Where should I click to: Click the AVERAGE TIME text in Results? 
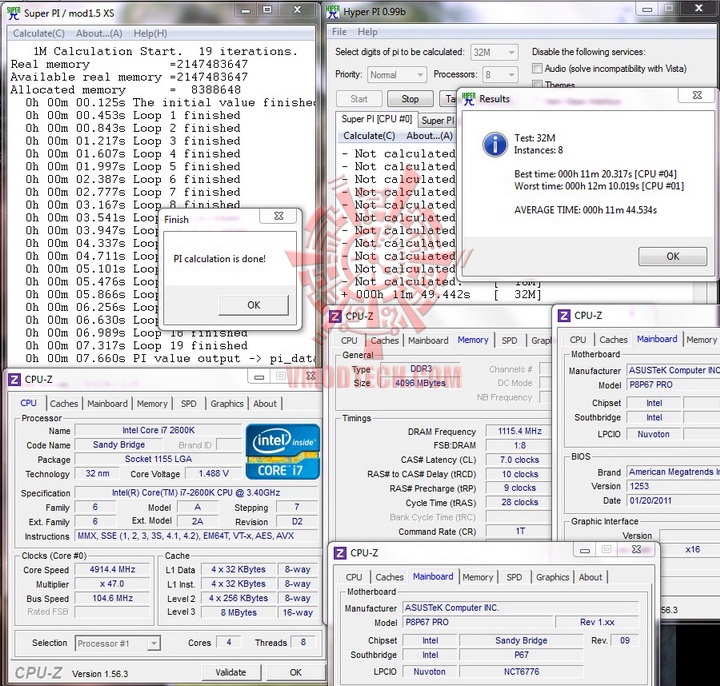coord(585,210)
